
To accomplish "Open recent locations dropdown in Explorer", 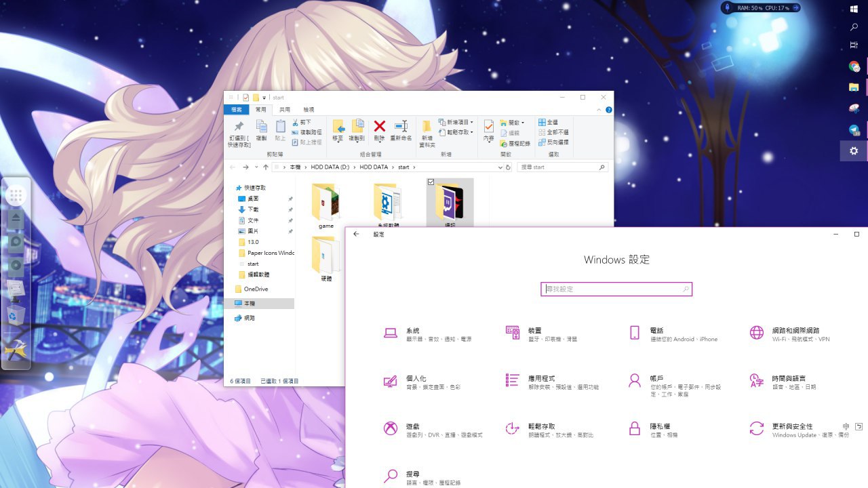I will [x=256, y=167].
